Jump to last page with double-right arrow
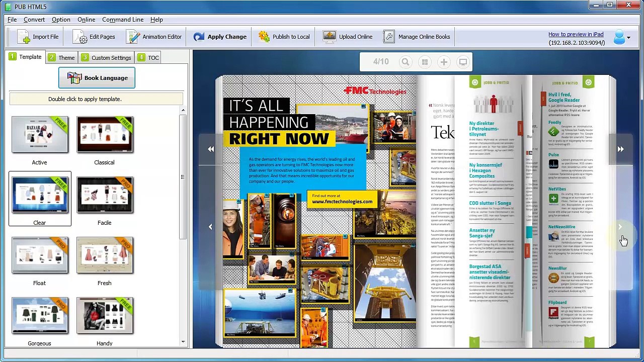This screenshot has height=362, width=644. pos(620,149)
